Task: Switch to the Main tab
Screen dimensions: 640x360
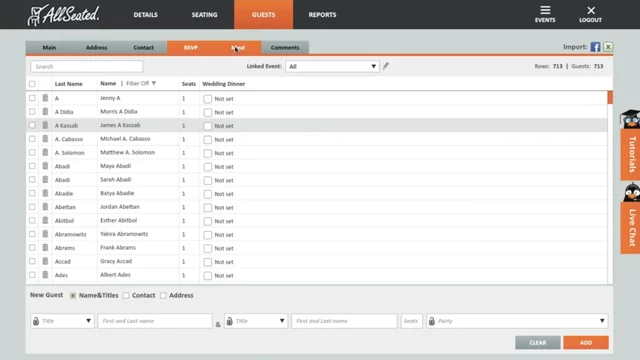Action: pyautogui.click(x=49, y=47)
